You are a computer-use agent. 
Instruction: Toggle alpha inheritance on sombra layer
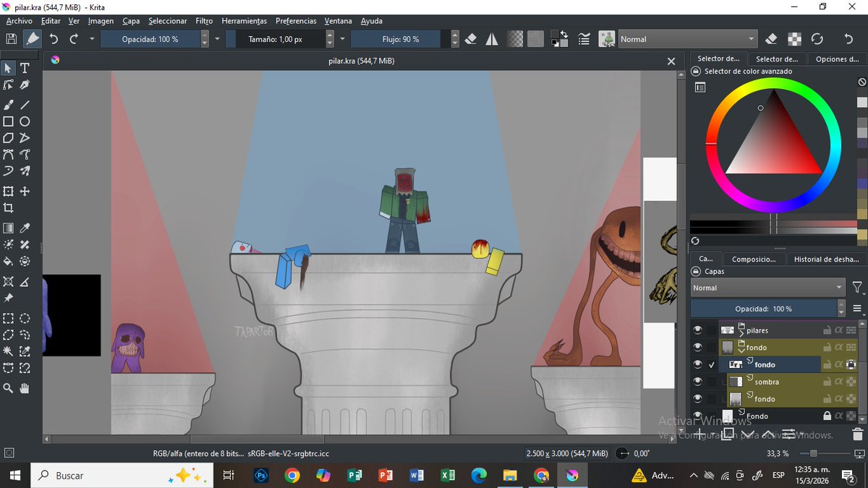[x=839, y=381]
